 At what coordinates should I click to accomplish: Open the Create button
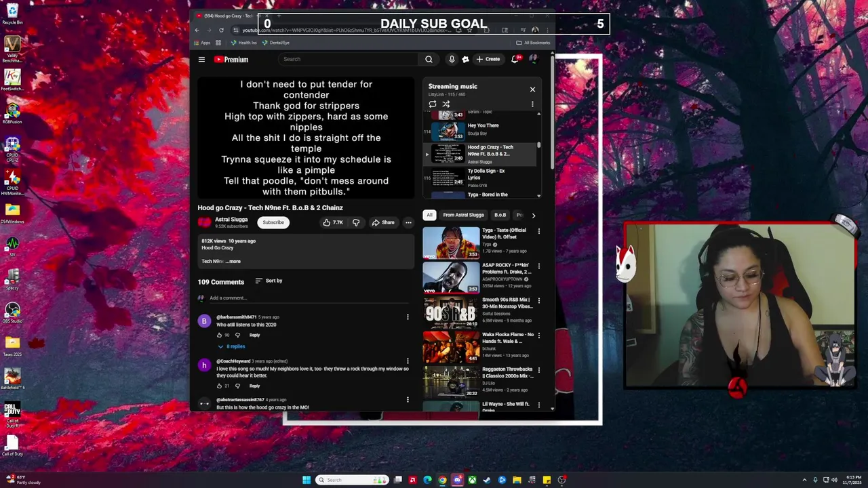coord(488,60)
